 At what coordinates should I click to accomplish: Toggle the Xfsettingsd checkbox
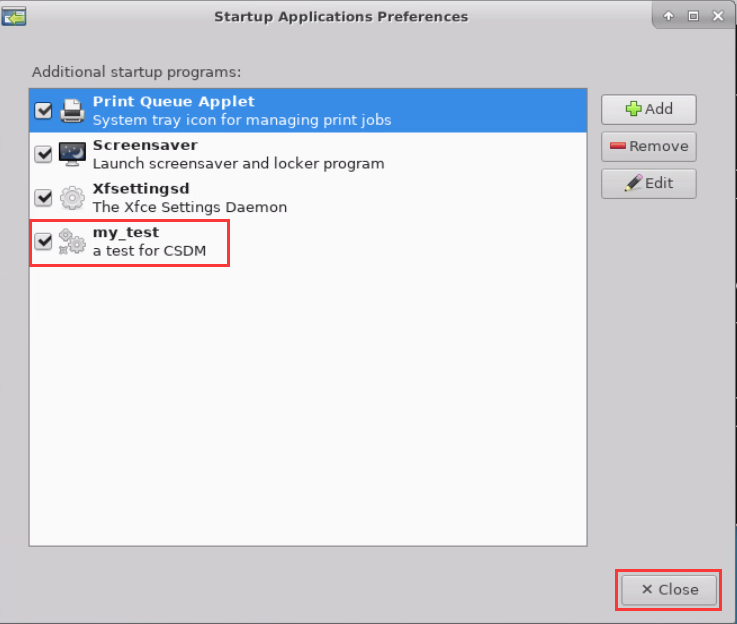point(43,198)
